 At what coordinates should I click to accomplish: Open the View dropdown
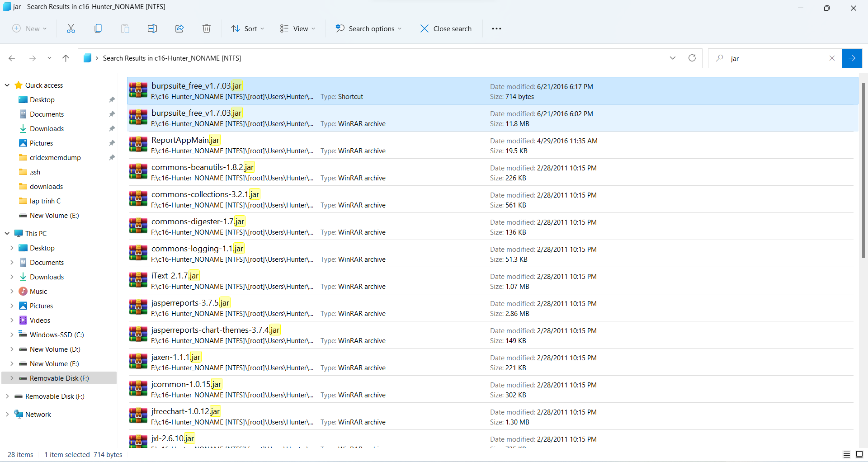pos(297,28)
